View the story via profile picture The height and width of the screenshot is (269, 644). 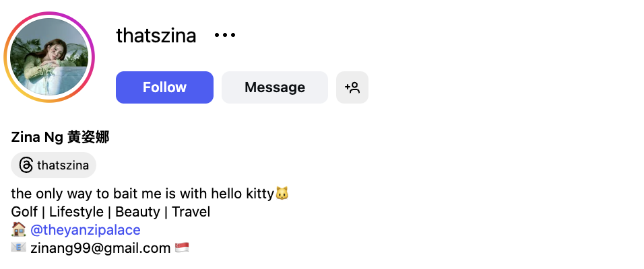tap(49, 57)
